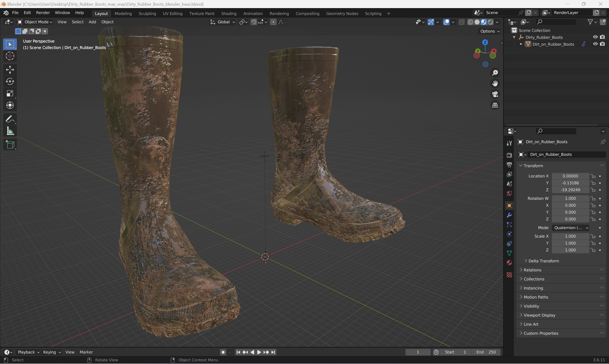Viewport: 609px width, 364px height.
Task: Select the Rotate tool
Action: 10,81
